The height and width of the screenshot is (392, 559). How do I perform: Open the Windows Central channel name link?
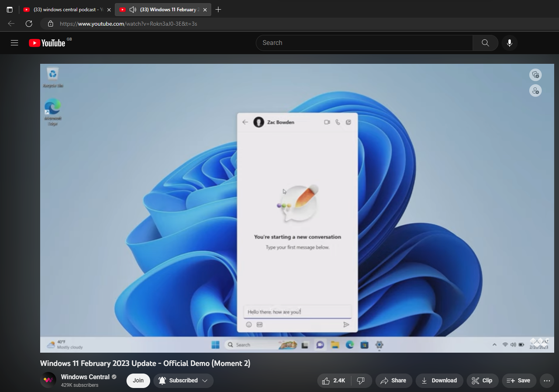(x=85, y=377)
